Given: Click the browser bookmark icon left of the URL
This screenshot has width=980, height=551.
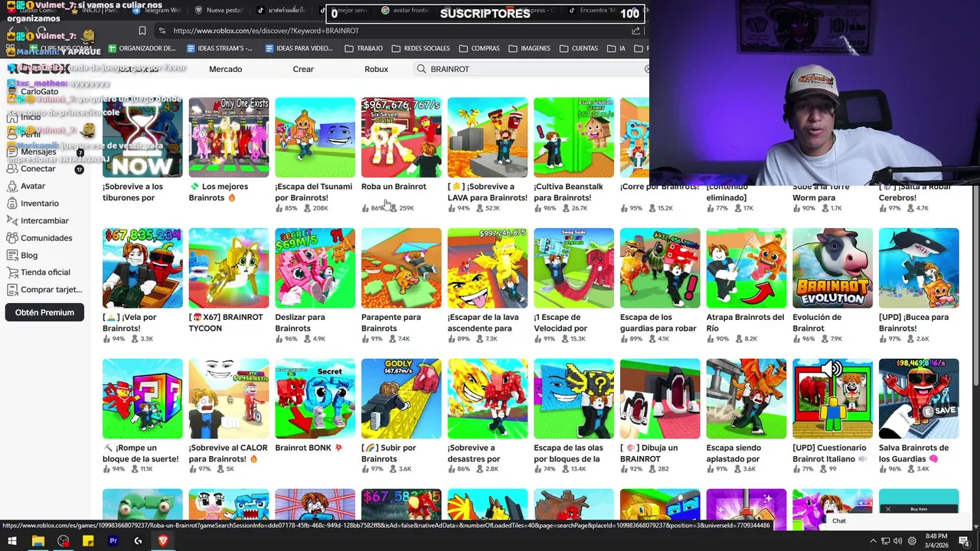Looking at the screenshot, I should click(142, 31).
